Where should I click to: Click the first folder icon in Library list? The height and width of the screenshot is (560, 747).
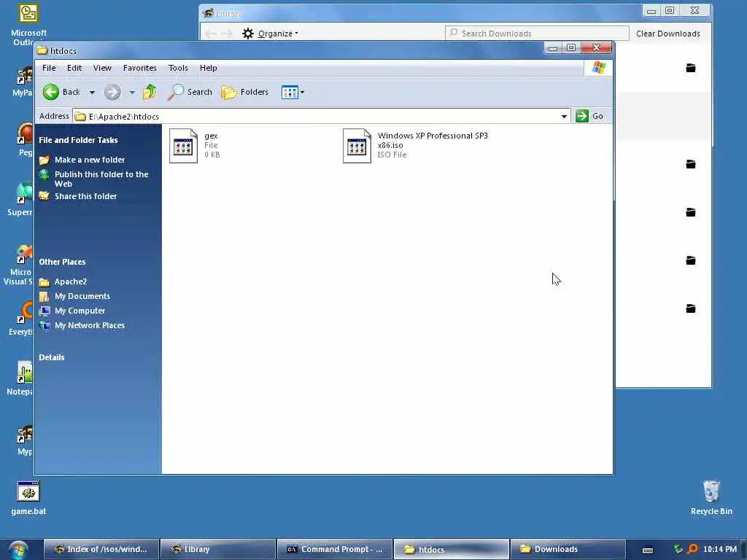click(691, 68)
